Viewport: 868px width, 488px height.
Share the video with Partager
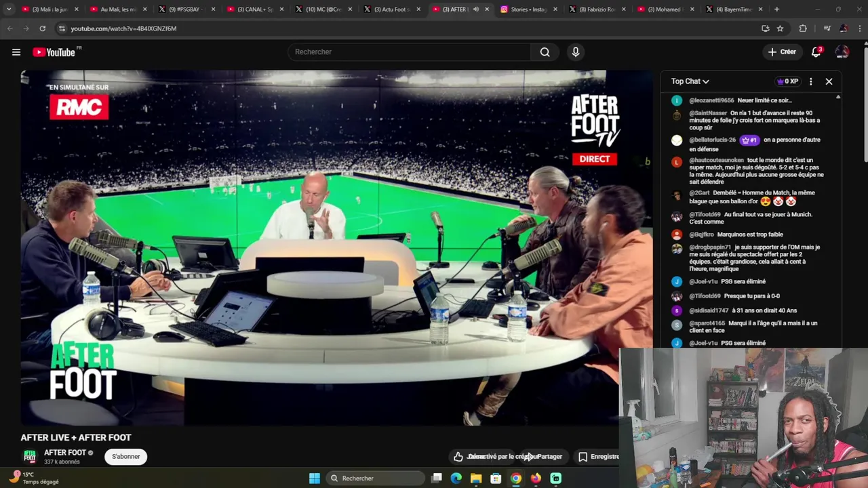click(549, 457)
